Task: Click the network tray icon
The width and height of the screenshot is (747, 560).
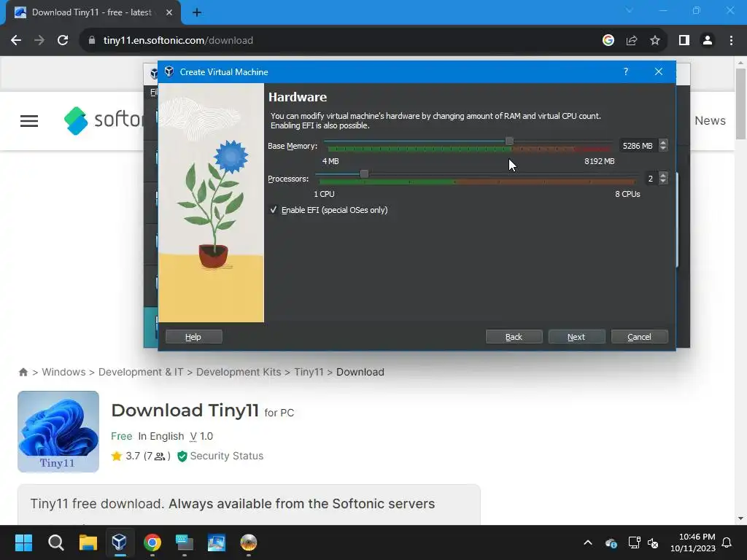Action: [634, 542]
